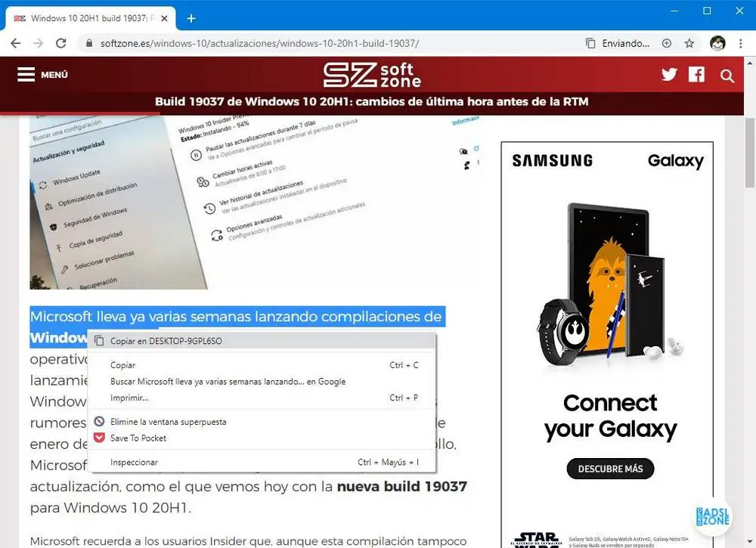Click the DESCUBRE MÁS button in Samsung ad
Image resolution: width=756 pixels, height=548 pixels.
pos(610,469)
